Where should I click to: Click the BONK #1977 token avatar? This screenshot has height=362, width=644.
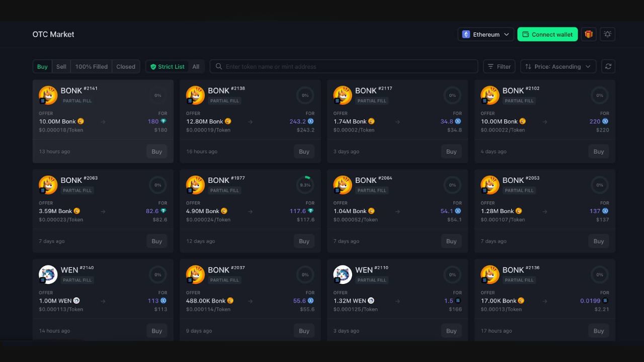click(x=195, y=185)
